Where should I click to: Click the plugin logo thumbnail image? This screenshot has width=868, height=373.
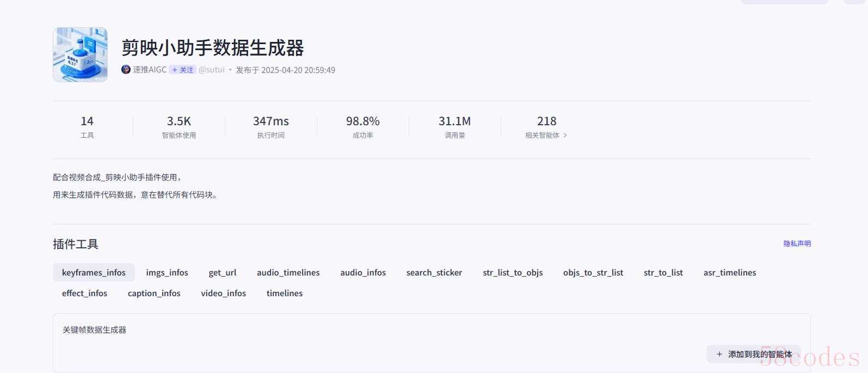(80, 55)
